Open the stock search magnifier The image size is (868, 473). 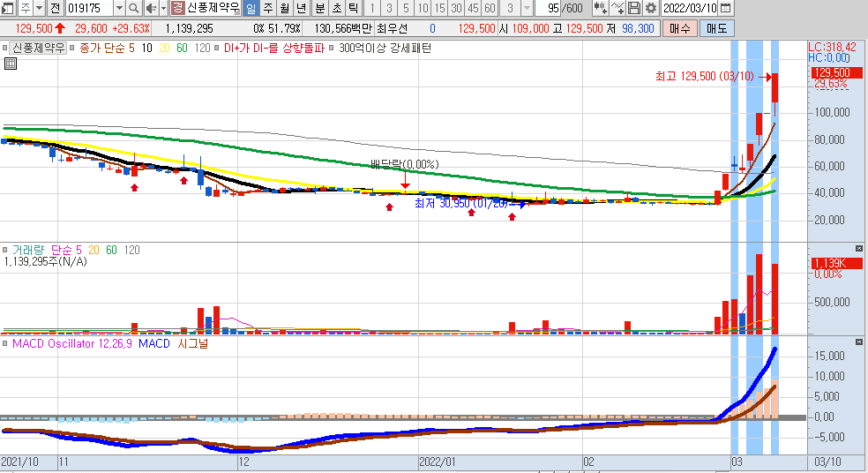click(x=134, y=8)
